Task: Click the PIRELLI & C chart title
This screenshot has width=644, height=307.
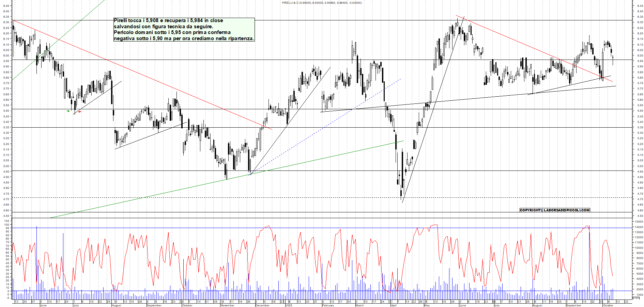Action: pyautogui.click(x=322, y=3)
